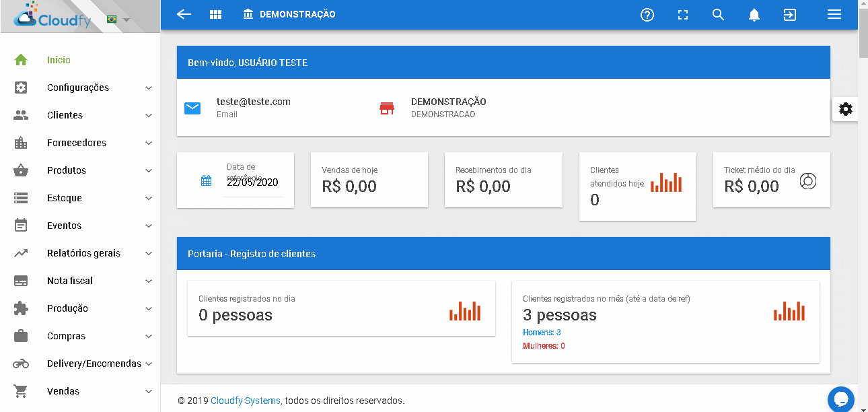Expand the Produtos menu chevron
Screen dimensions: 868x412
(149, 171)
